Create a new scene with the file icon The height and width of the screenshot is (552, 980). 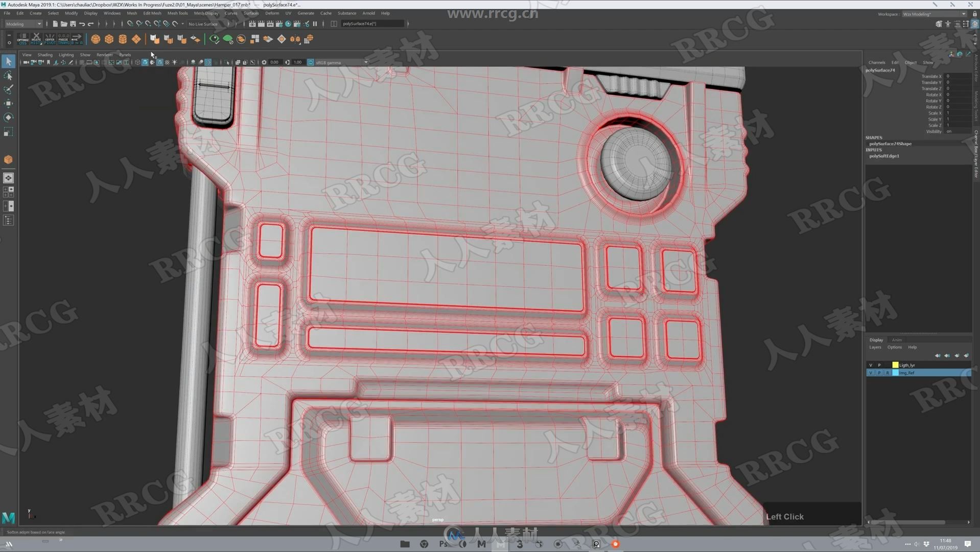click(x=55, y=24)
